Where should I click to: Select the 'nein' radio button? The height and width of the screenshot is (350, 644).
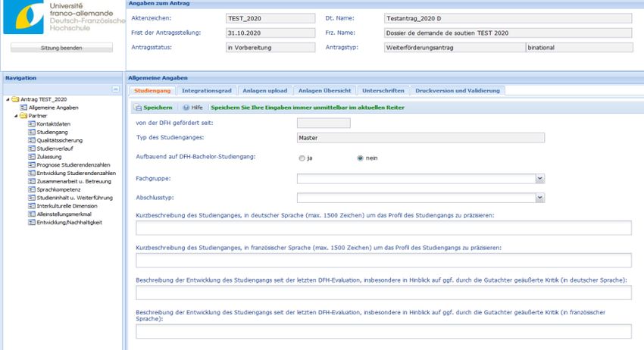[360, 158]
